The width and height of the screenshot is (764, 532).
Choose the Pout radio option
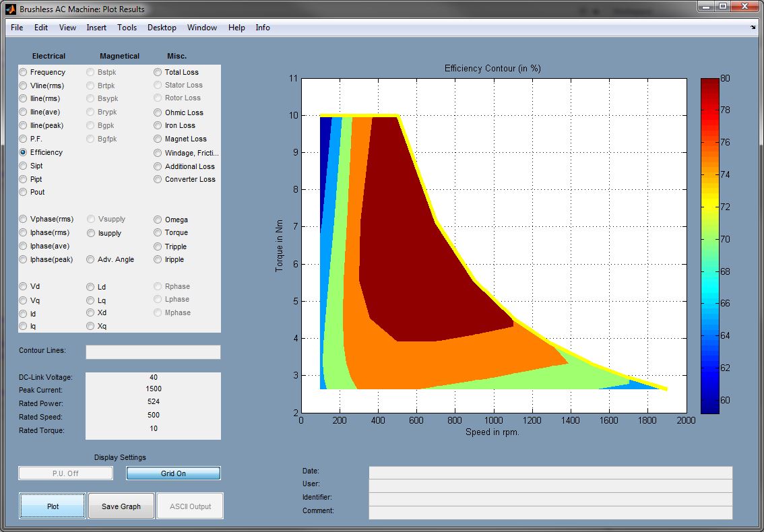click(24, 192)
